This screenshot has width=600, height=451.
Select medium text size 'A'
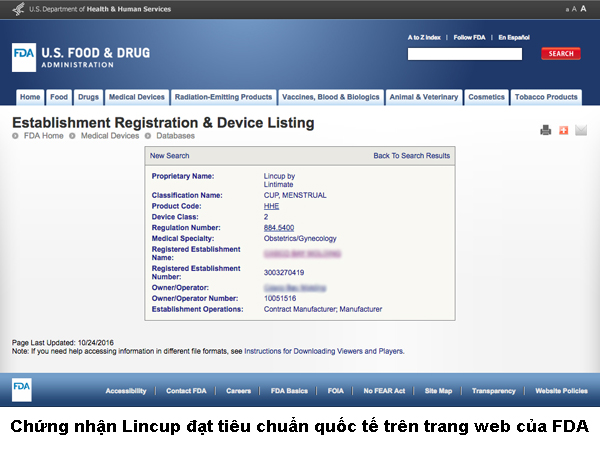click(x=574, y=9)
